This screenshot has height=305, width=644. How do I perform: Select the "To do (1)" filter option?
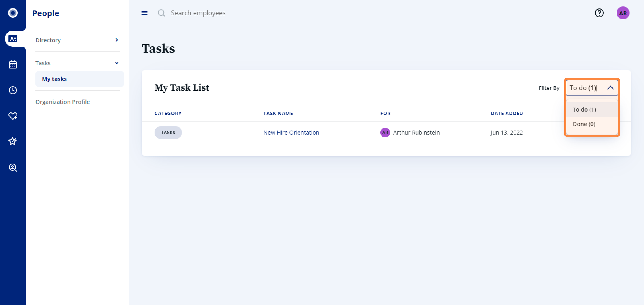pyautogui.click(x=584, y=110)
